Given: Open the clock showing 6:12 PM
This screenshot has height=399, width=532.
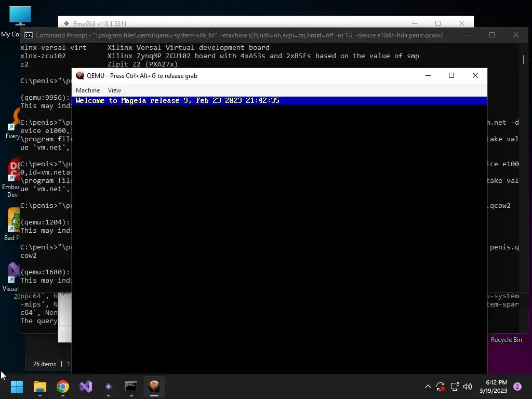Looking at the screenshot, I should pyautogui.click(x=494, y=387).
